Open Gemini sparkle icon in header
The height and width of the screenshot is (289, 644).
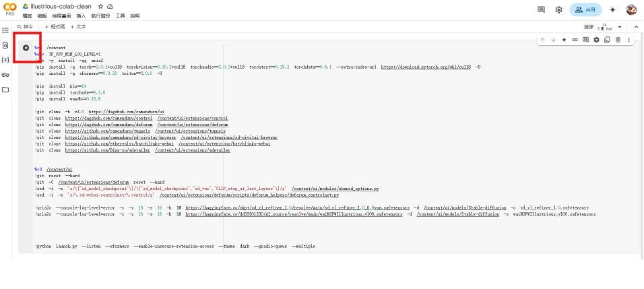pos(612,9)
